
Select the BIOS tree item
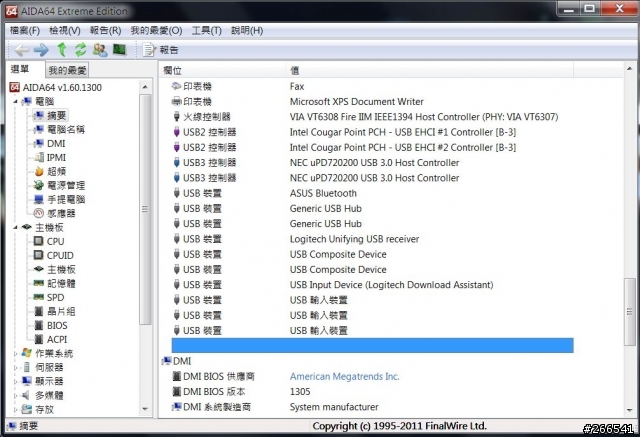click(51, 325)
